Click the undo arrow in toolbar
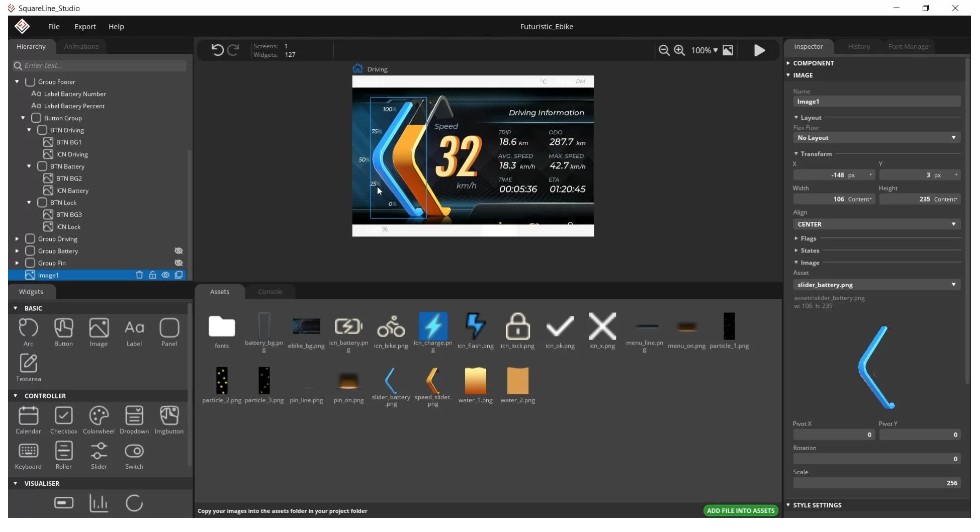Viewport: 980px width, 532px height. (x=217, y=50)
